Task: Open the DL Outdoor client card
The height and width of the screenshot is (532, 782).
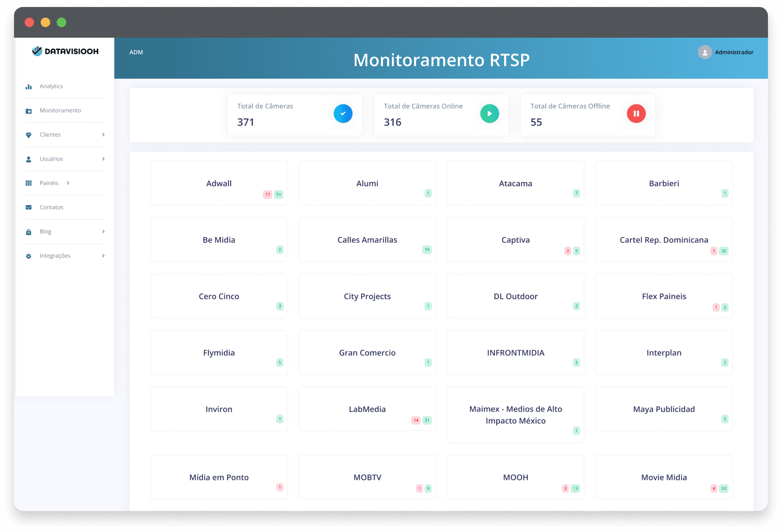Action: (x=515, y=296)
